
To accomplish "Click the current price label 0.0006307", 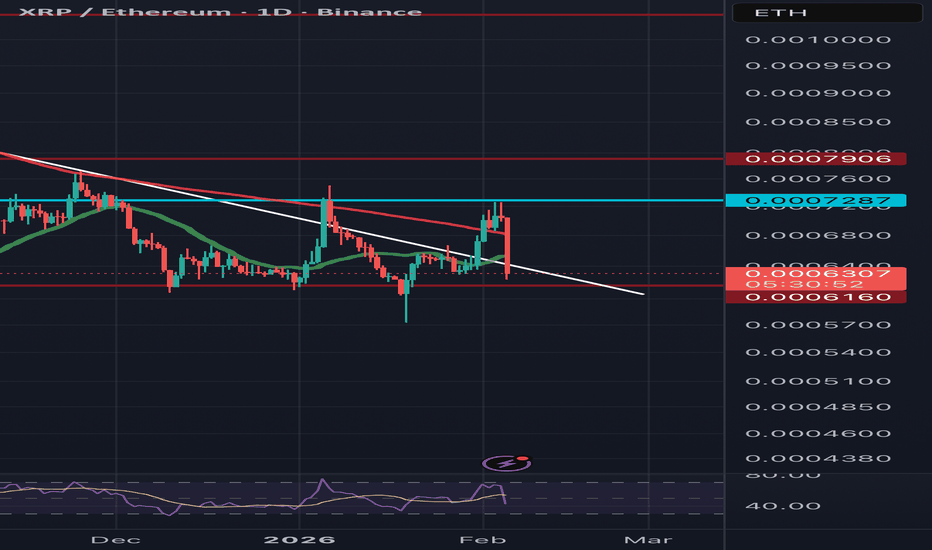I will click(816, 274).
